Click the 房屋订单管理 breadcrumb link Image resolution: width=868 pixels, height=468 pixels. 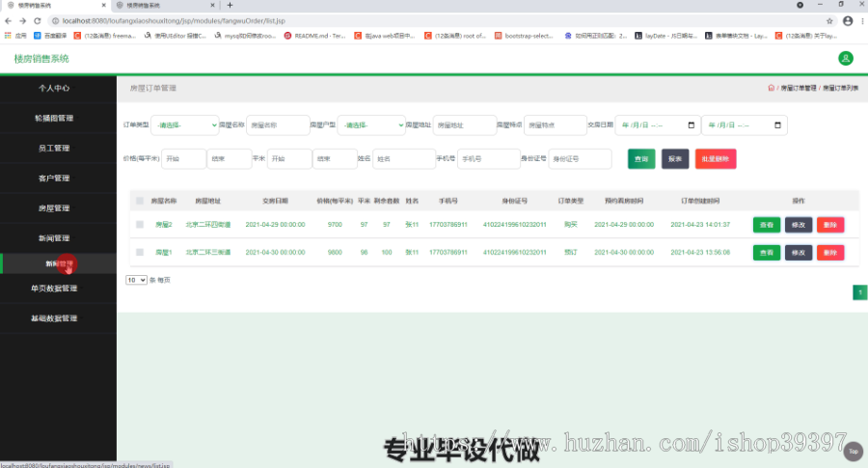click(799, 88)
